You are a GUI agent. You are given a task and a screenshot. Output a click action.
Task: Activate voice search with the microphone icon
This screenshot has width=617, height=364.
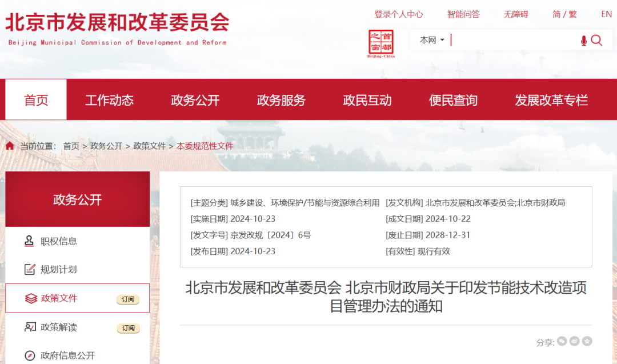583,41
